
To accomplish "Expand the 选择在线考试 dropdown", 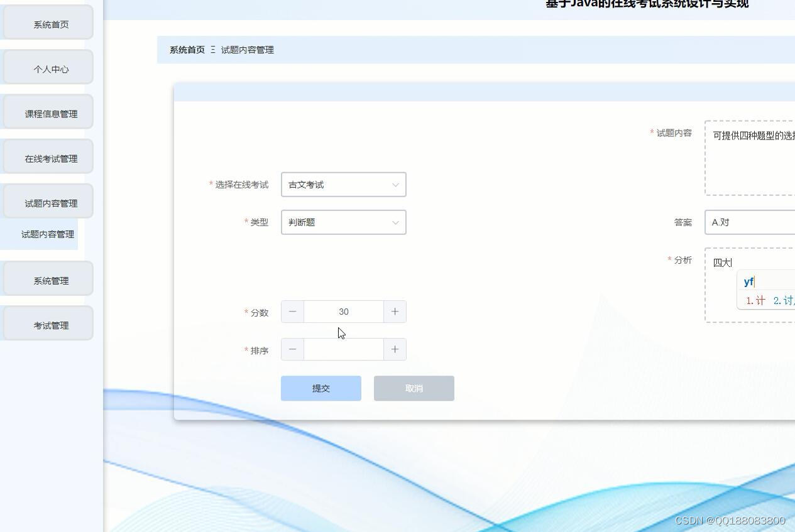I will tap(343, 184).
